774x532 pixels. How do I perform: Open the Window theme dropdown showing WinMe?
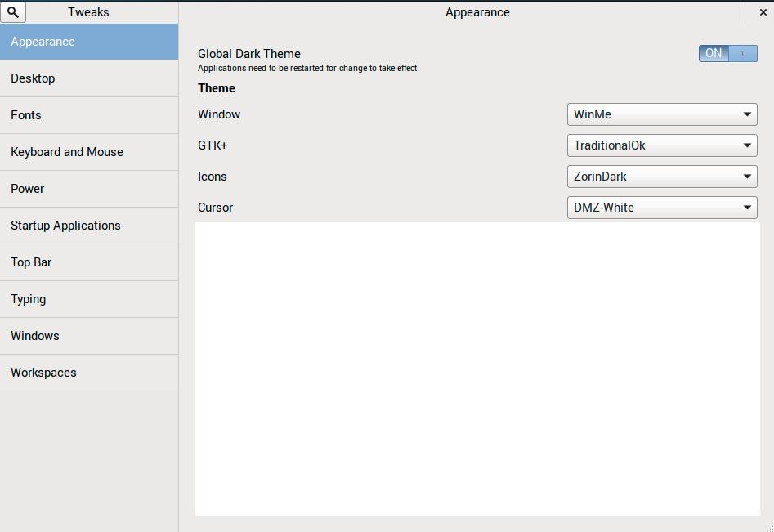[x=661, y=114]
